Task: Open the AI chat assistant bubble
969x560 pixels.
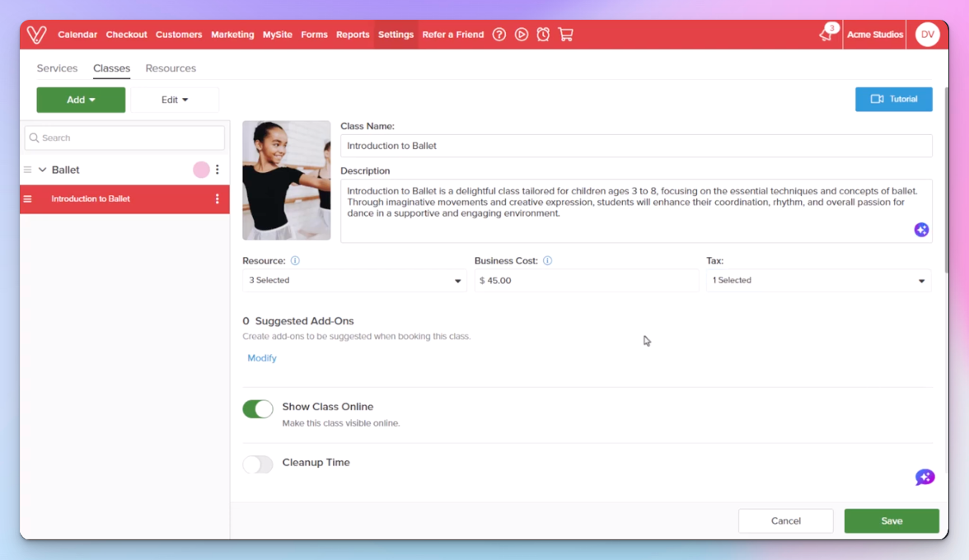Action: pyautogui.click(x=925, y=478)
